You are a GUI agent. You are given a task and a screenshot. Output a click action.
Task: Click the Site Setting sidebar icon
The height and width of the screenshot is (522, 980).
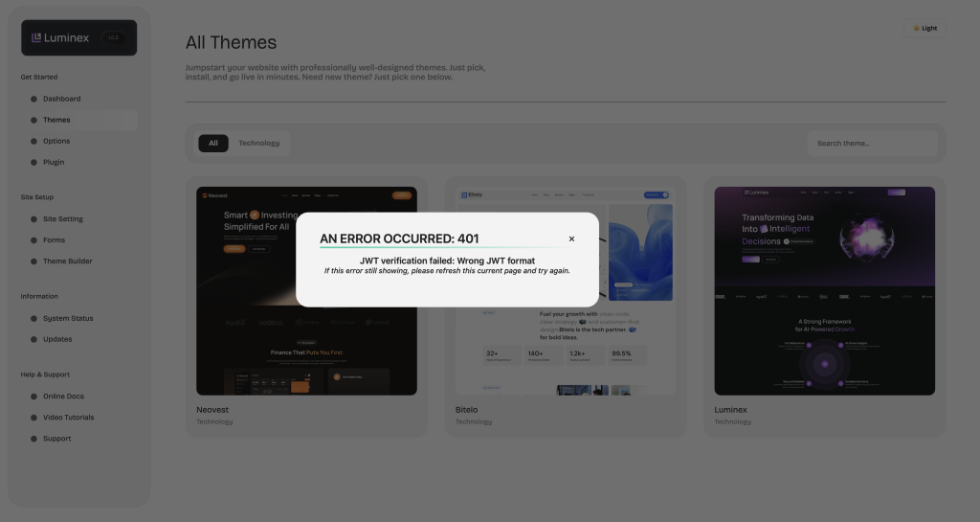click(x=33, y=218)
